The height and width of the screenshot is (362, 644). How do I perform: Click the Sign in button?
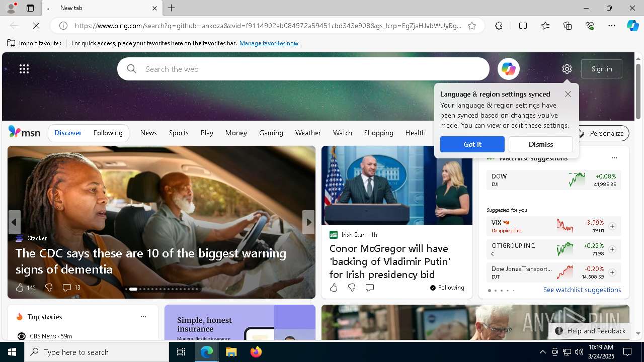602,69
